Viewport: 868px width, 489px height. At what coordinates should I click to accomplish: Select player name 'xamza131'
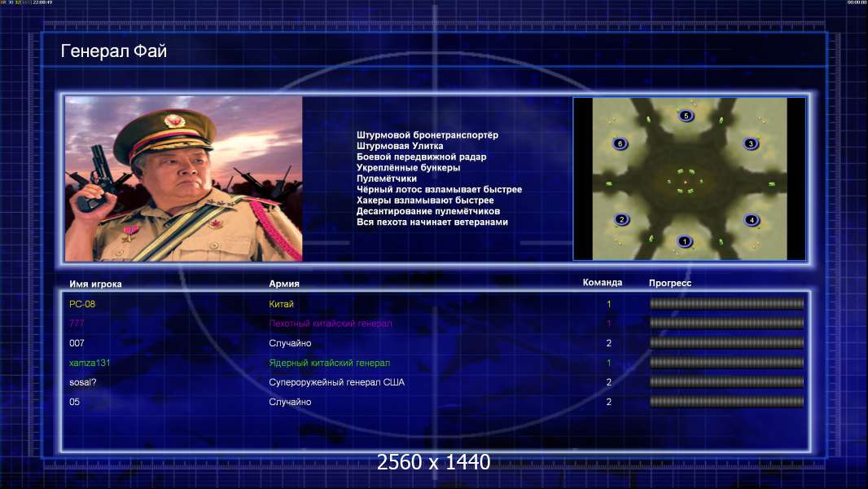[89, 363]
